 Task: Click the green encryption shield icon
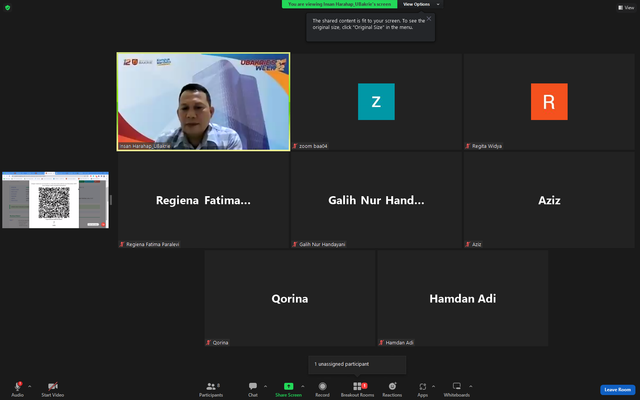(x=7, y=7)
